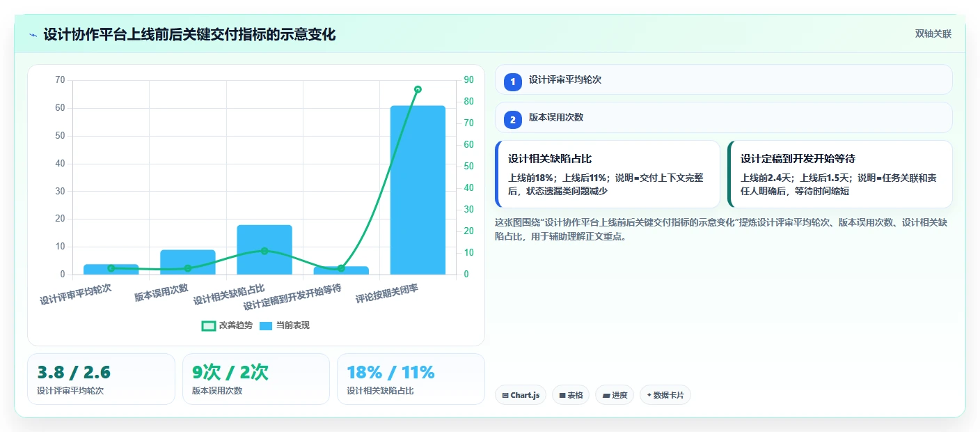Click the left axis value 70
980x432 pixels.
click(x=60, y=80)
